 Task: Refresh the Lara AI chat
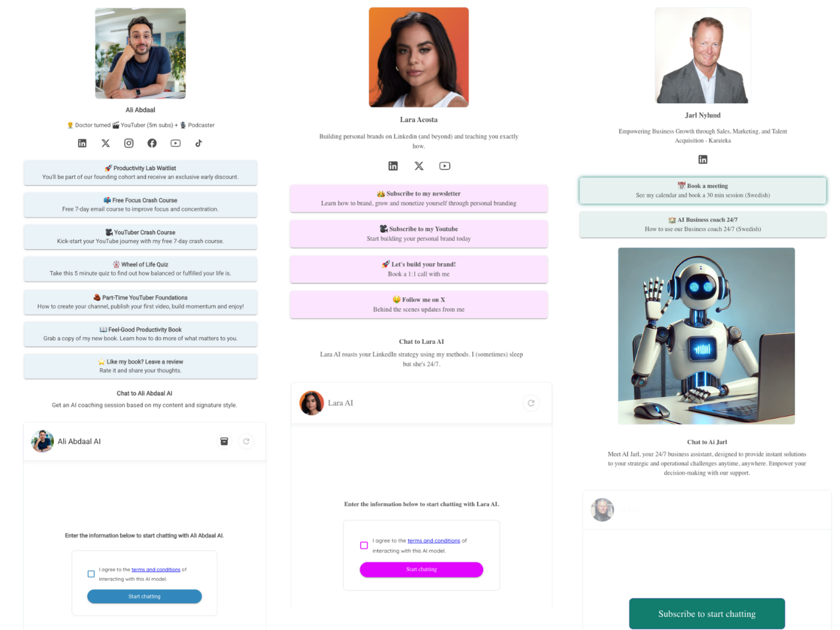[x=531, y=403]
